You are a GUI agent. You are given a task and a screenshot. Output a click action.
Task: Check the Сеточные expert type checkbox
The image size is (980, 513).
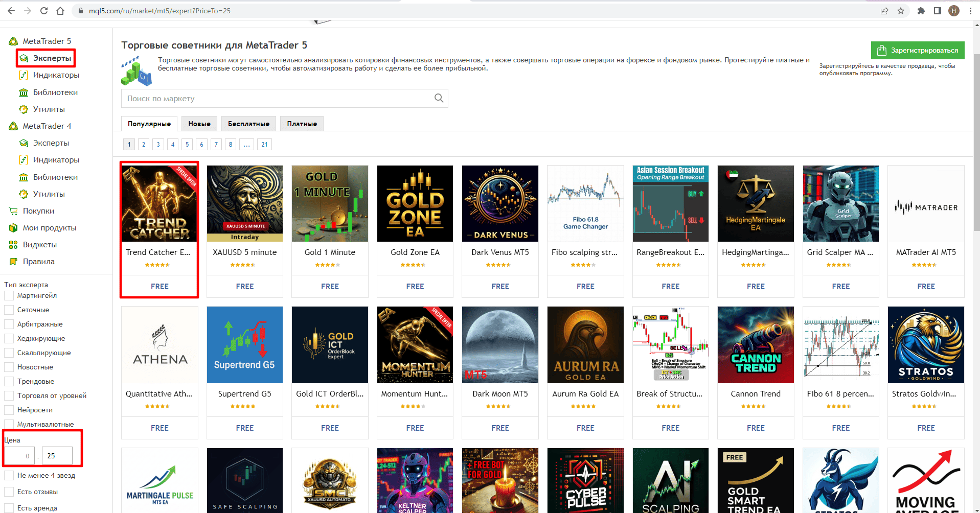[9, 310]
